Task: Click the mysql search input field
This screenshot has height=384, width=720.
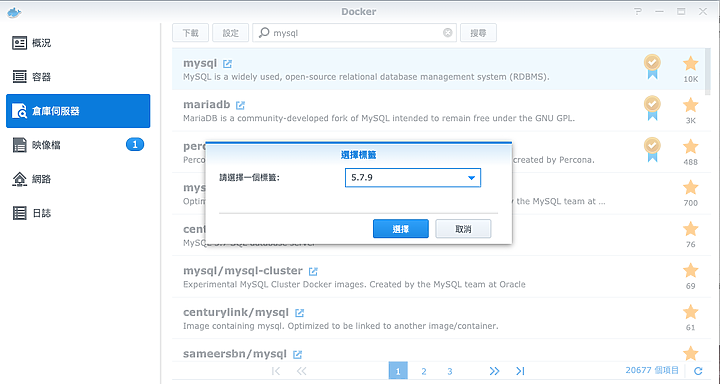Action: (x=354, y=33)
